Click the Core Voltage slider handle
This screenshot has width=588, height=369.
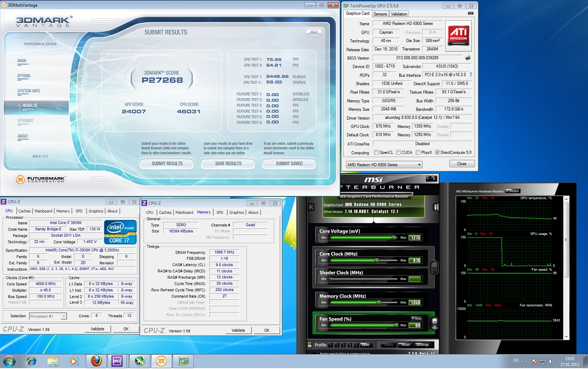393,238
